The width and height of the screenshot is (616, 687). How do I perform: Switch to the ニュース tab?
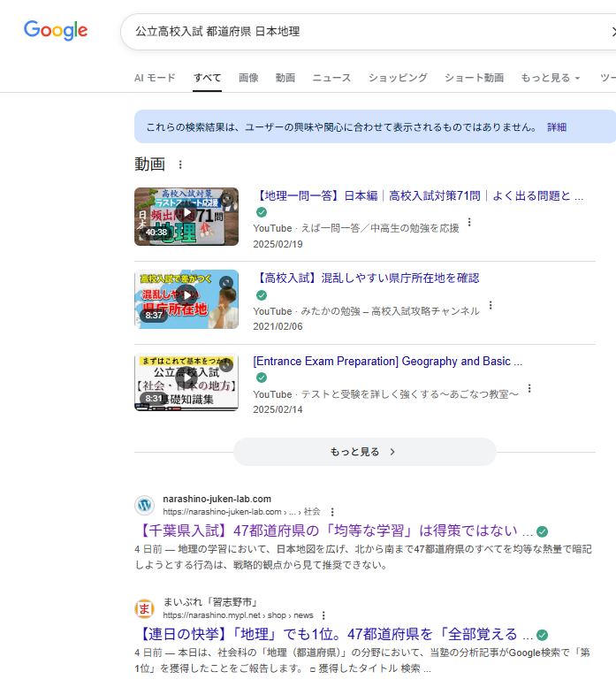[331, 78]
